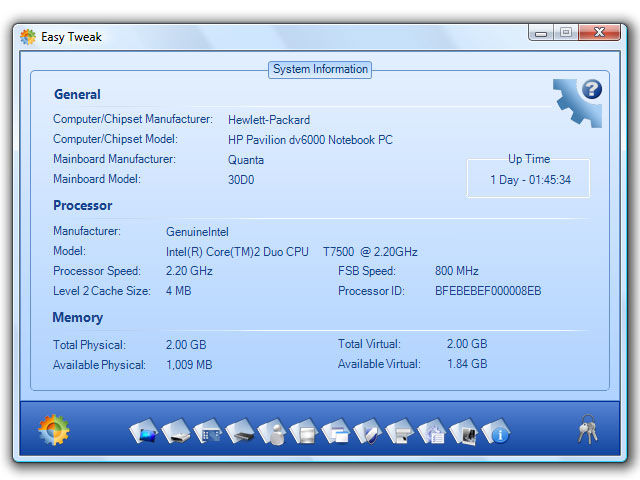
Task: Click the Intel Core 2 Duo T7500 model text
Action: coord(291,252)
